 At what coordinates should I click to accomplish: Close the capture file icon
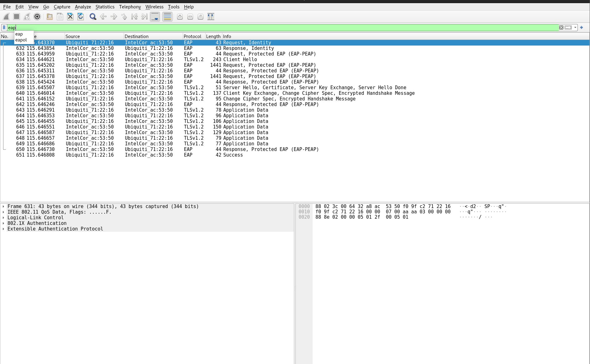click(x=70, y=17)
